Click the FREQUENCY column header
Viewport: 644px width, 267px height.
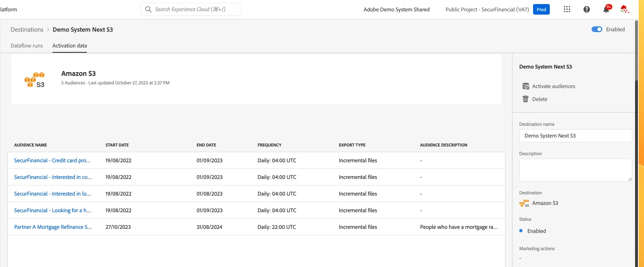click(x=269, y=145)
